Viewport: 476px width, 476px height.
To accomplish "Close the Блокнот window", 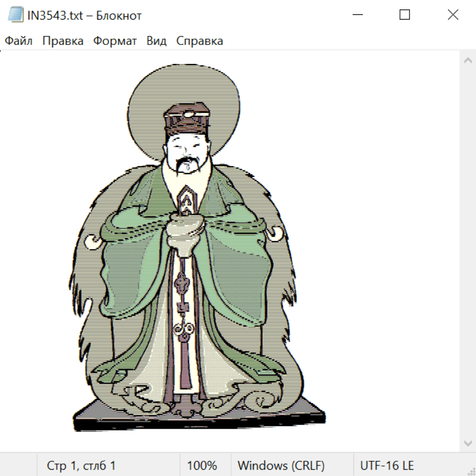I will tap(453, 15).
